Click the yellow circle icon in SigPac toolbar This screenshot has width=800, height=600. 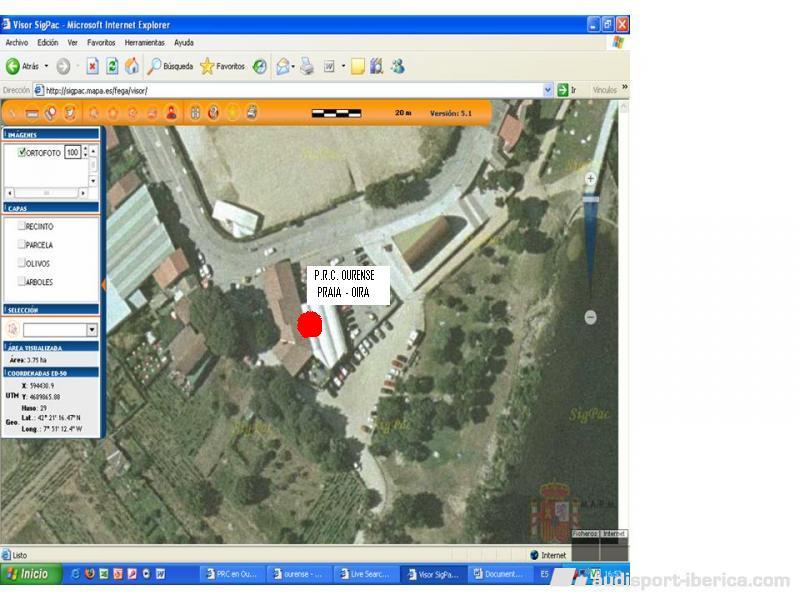tap(233, 113)
